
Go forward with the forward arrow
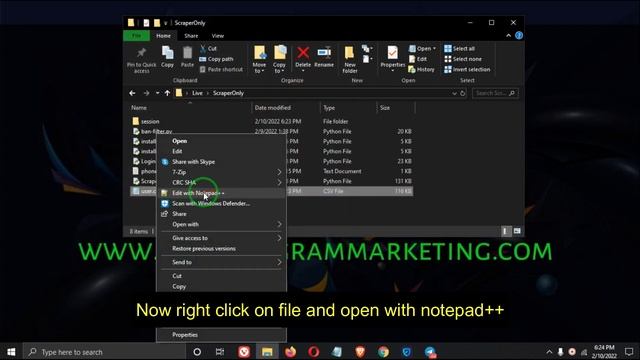[146, 93]
